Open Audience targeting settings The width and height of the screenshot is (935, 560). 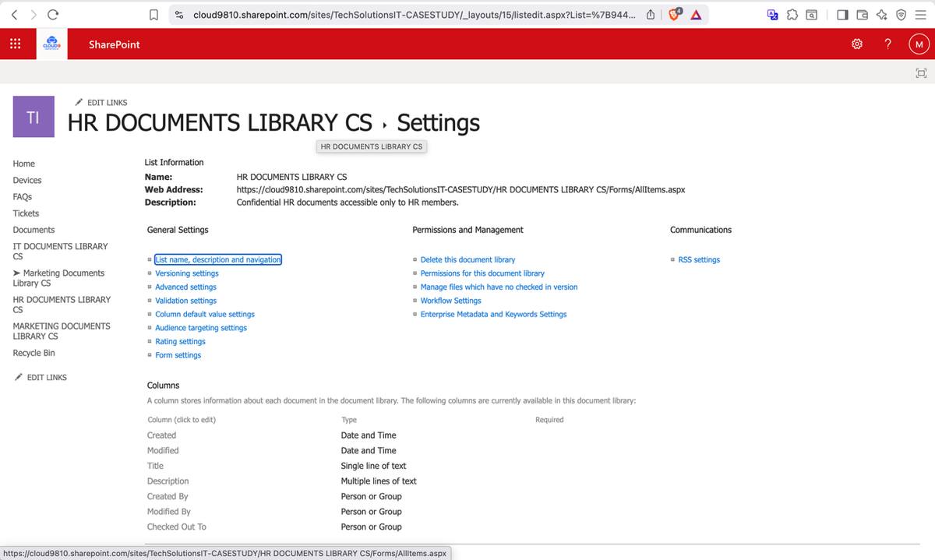click(x=201, y=328)
